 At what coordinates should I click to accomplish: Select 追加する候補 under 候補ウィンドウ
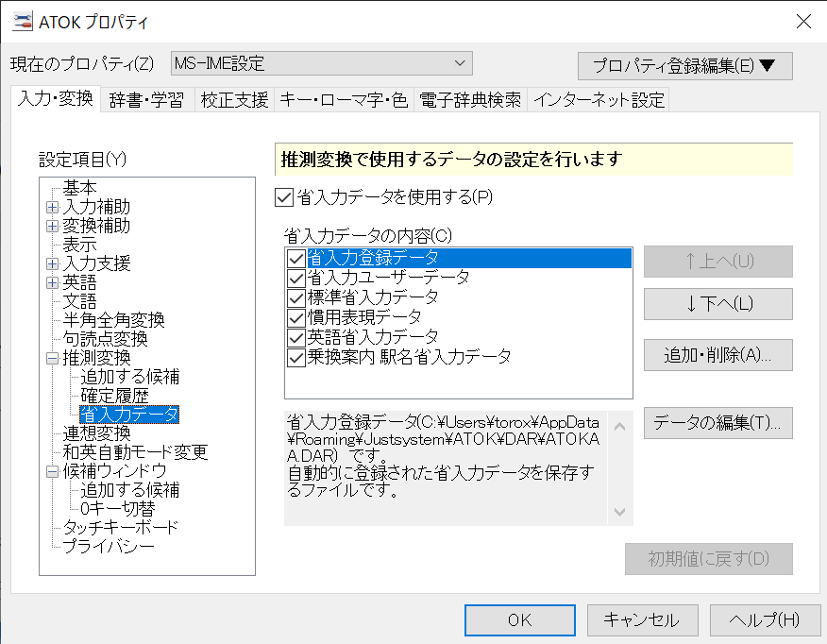(x=129, y=490)
